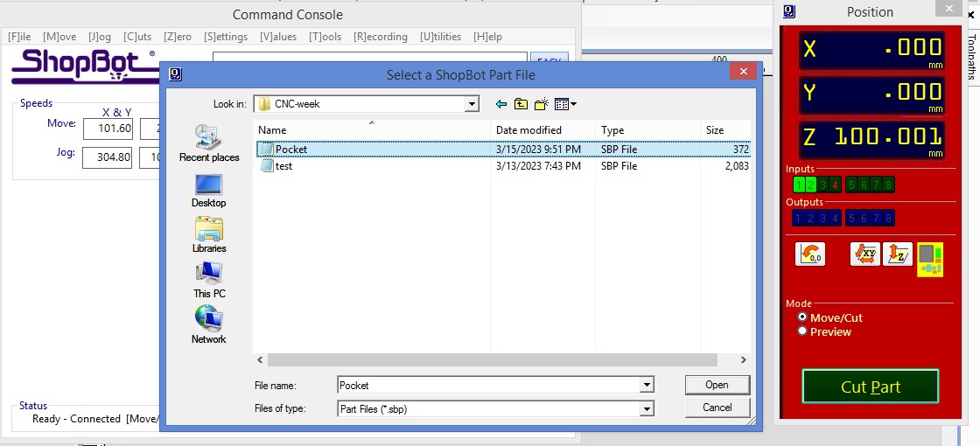
Task: Expand the Look in folder dropdown
Action: coord(472,104)
